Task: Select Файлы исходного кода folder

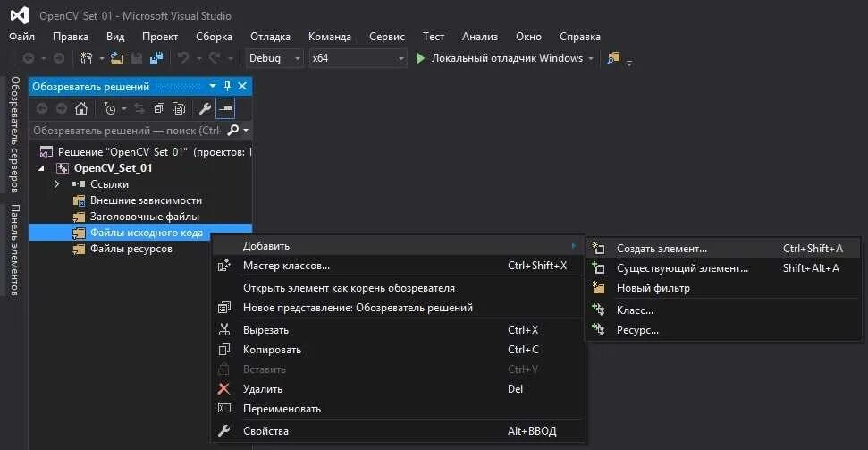Action: [x=140, y=233]
